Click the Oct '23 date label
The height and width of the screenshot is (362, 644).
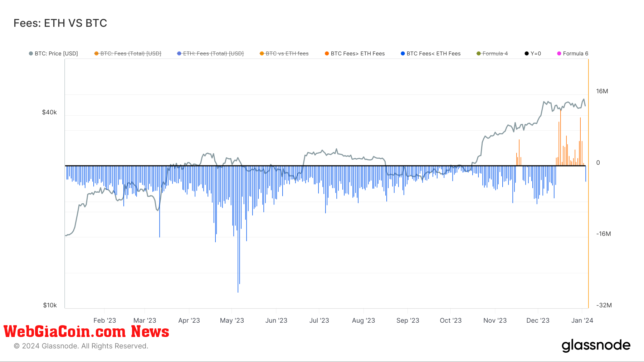pyautogui.click(x=450, y=321)
